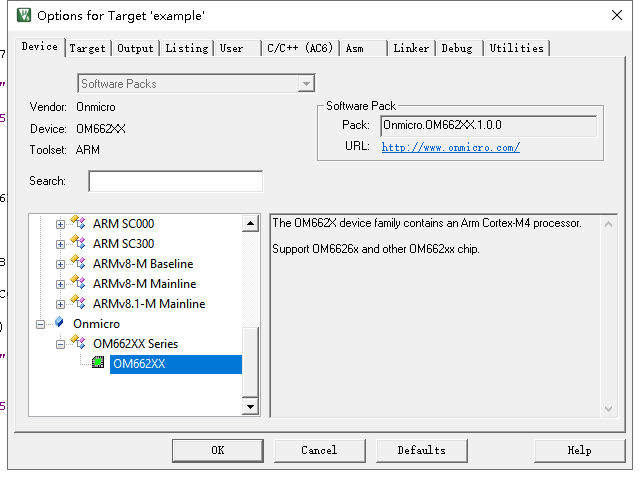The height and width of the screenshot is (477, 640).
Task: Confirm with the OK button
Action: click(x=218, y=450)
